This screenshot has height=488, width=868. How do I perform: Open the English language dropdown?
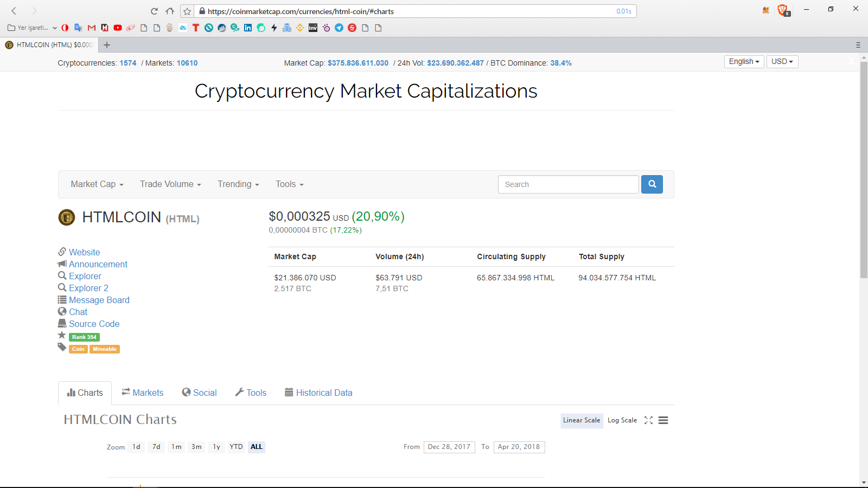(x=744, y=62)
